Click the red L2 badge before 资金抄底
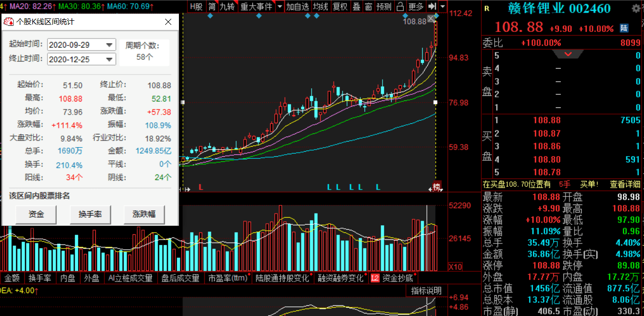 (375, 278)
